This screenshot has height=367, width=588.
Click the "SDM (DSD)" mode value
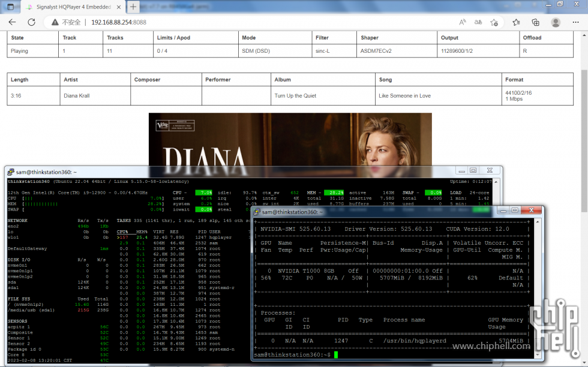point(256,51)
